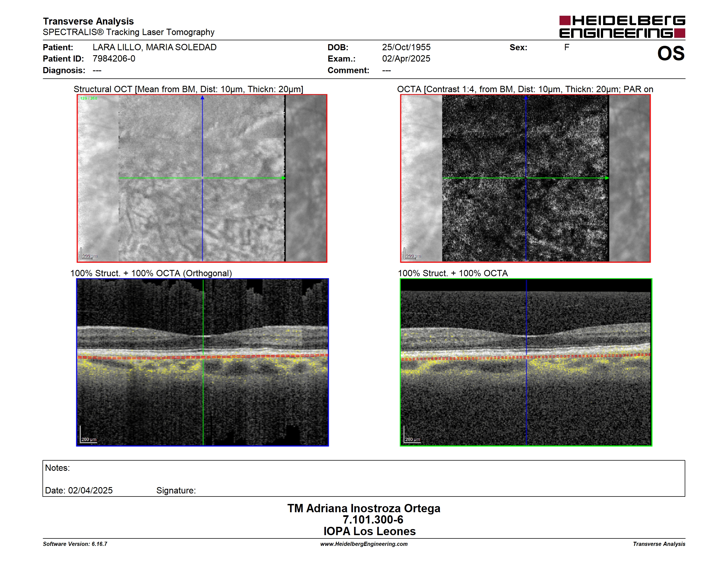Click the 100% Struct. + 100% OCTA (Orthogonal) caption

tap(151, 273)
